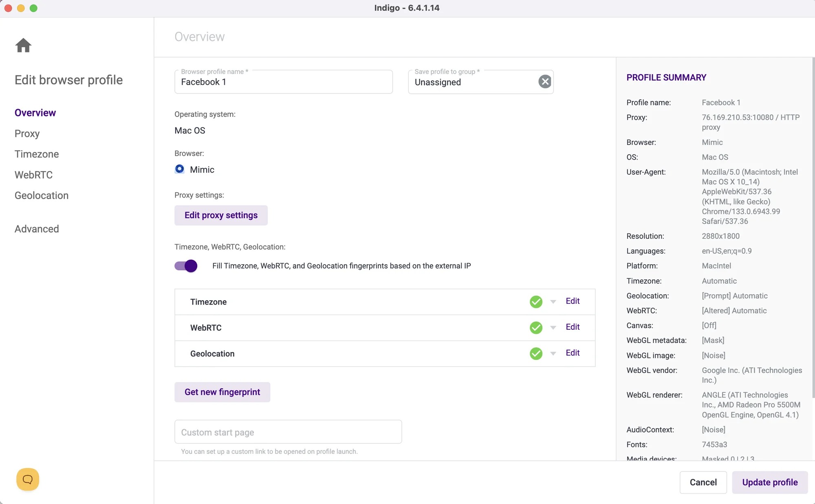Click the WebRTC row label

pyautogui.click(x=206, y=328)
